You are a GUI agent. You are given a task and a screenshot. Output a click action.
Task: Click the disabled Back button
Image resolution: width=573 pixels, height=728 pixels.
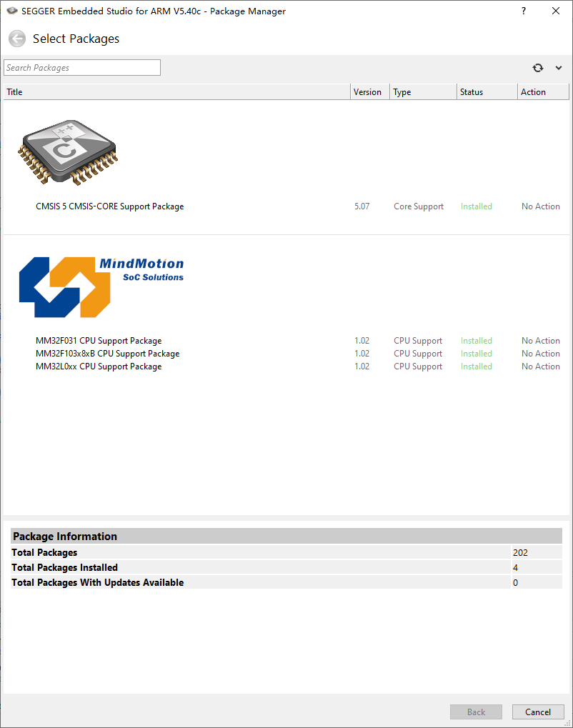tap(476, 712)
